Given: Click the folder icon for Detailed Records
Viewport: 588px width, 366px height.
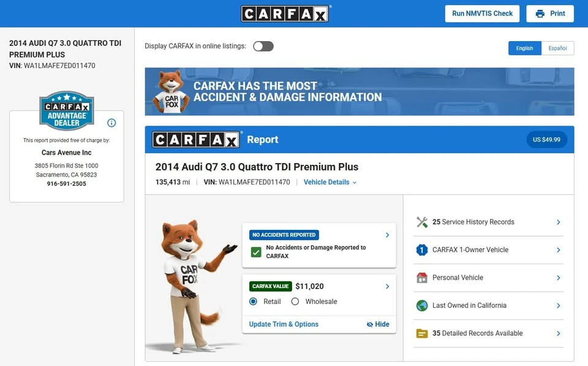Looking at the screenshot, I should [x=422, y=334].
